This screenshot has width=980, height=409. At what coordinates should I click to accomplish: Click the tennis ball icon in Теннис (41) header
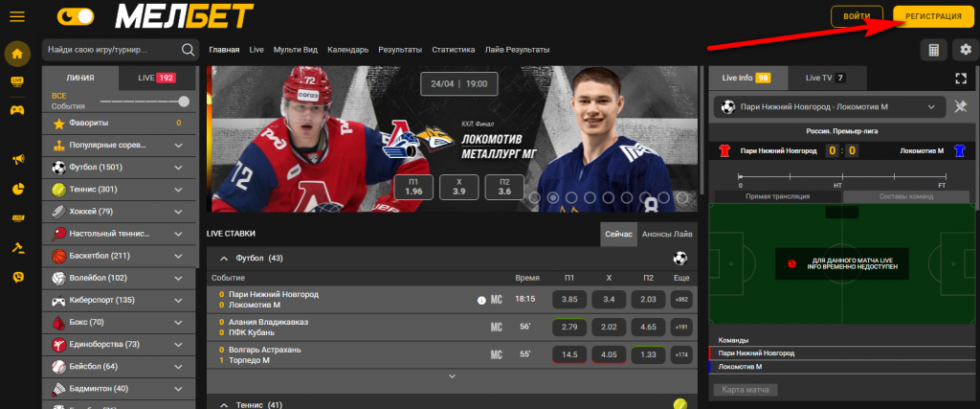pyautogui.click(x=680, y=404)
